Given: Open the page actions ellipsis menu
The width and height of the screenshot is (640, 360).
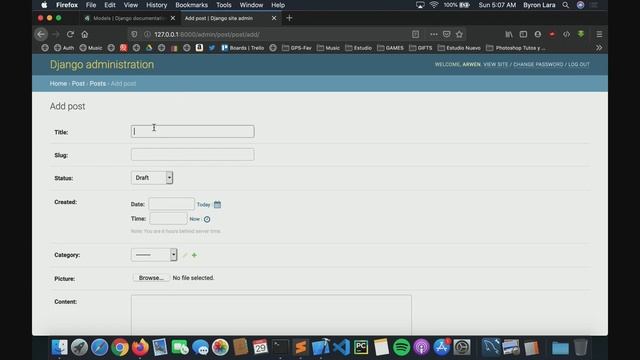Looking at the screenshot, I should coord(433,34).
